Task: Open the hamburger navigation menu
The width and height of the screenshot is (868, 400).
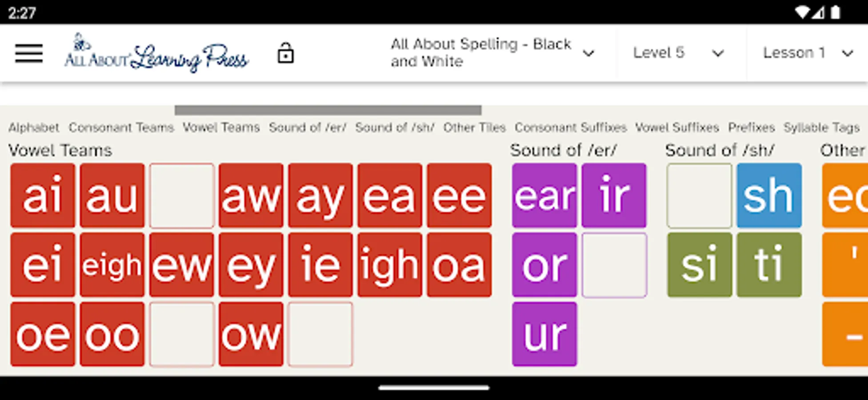Action: (x=29, y=53)
